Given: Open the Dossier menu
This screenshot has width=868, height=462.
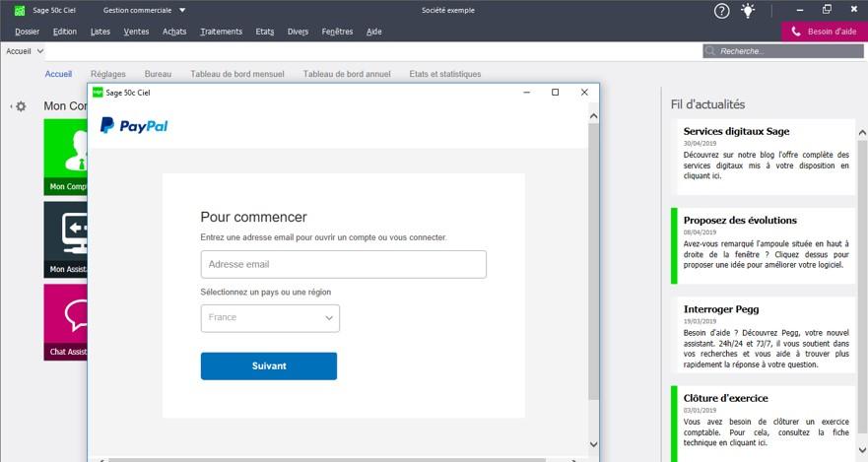Looking at the screenshot, I should (x=28, y=32).
